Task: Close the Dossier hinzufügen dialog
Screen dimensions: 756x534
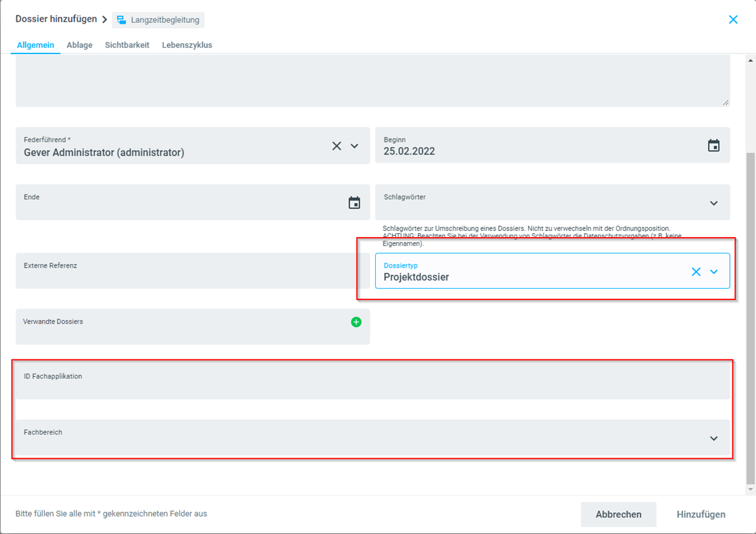Action: pyautogui.click(x=733, y=20)
